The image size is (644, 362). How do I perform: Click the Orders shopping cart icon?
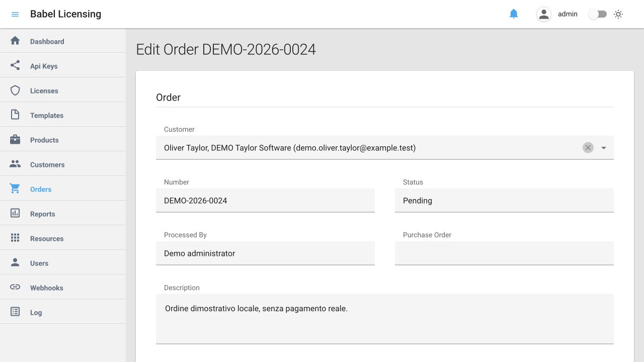coord(15,189)
